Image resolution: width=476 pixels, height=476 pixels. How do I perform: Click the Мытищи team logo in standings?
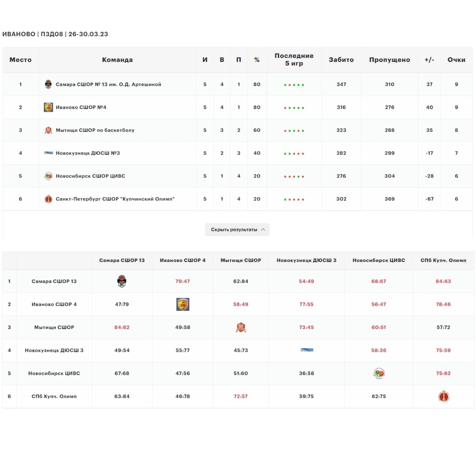(x=48, y=130)
